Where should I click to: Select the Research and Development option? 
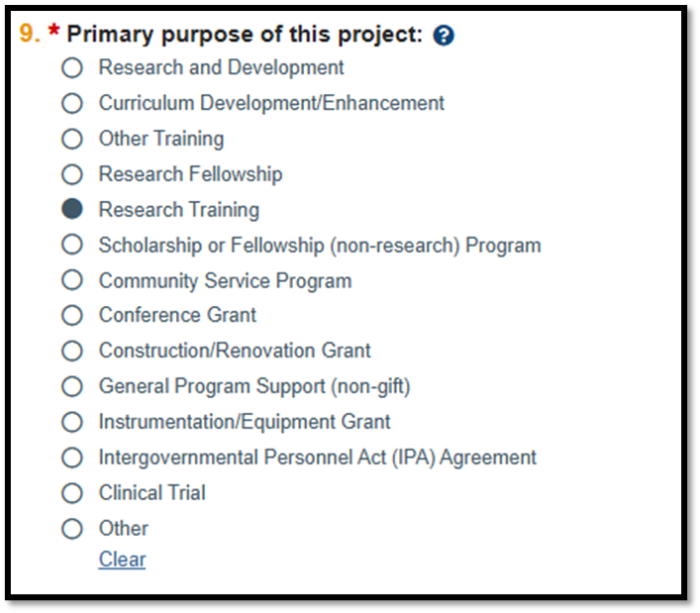point(72,68)
